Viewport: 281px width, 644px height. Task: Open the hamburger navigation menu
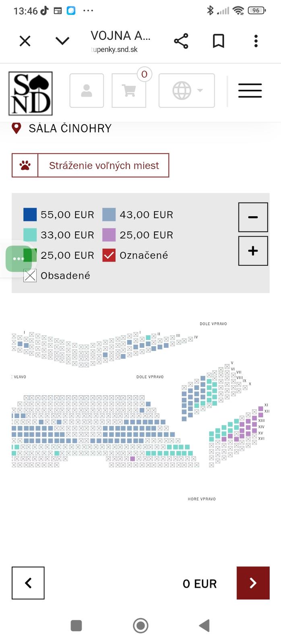tap(250, 91)
